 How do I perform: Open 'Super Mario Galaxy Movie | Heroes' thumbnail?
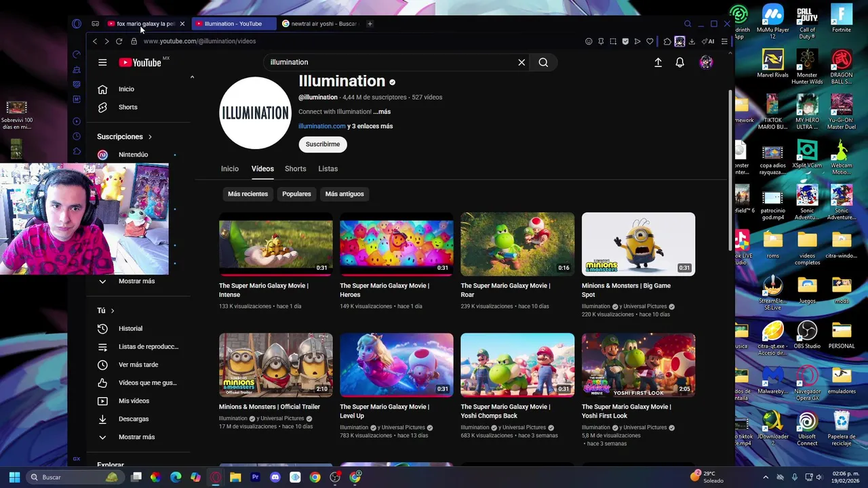point(397,244)
